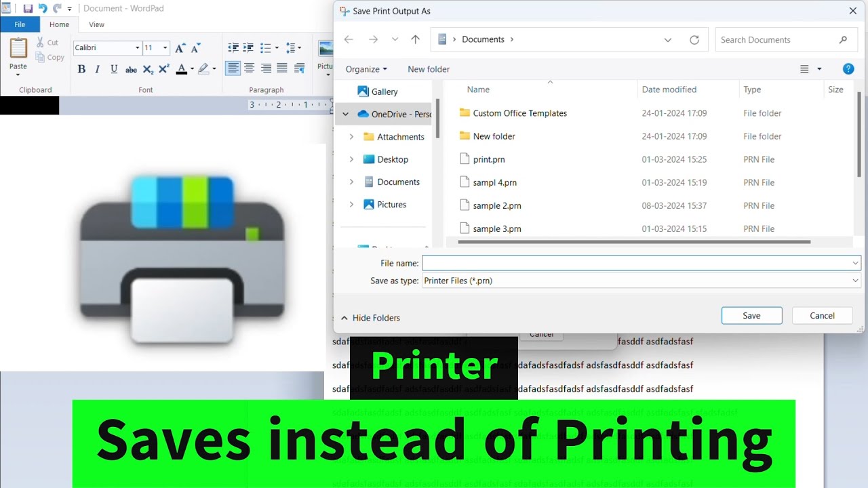Toggle Superscript formatting
The image size is (868, 488).
click(164, 69)
